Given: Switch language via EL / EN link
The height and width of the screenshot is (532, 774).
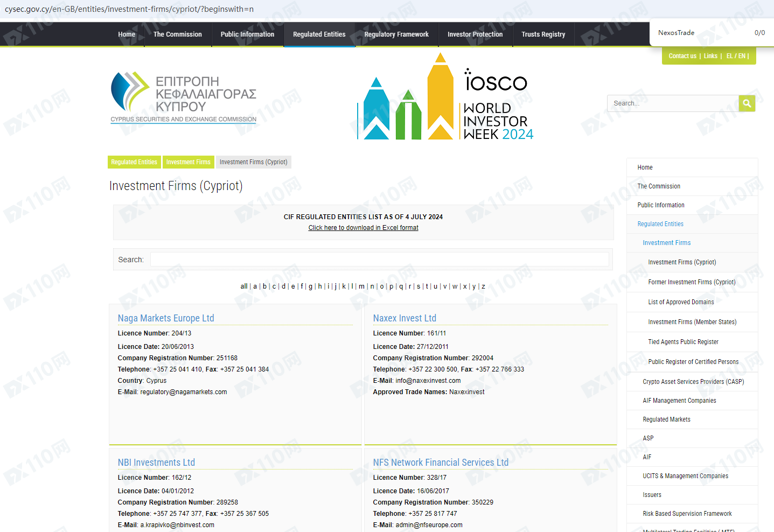Looking at the screenshot, I should [736, 56].
